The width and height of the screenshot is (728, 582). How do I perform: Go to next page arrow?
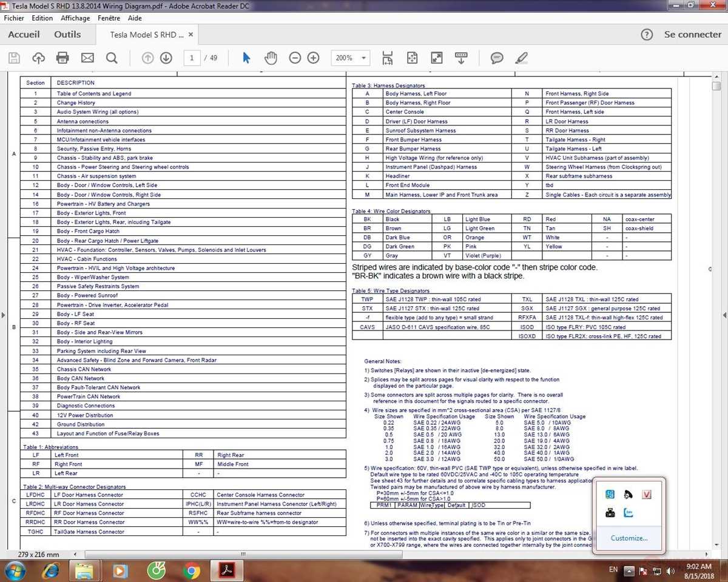coord(166,58)
